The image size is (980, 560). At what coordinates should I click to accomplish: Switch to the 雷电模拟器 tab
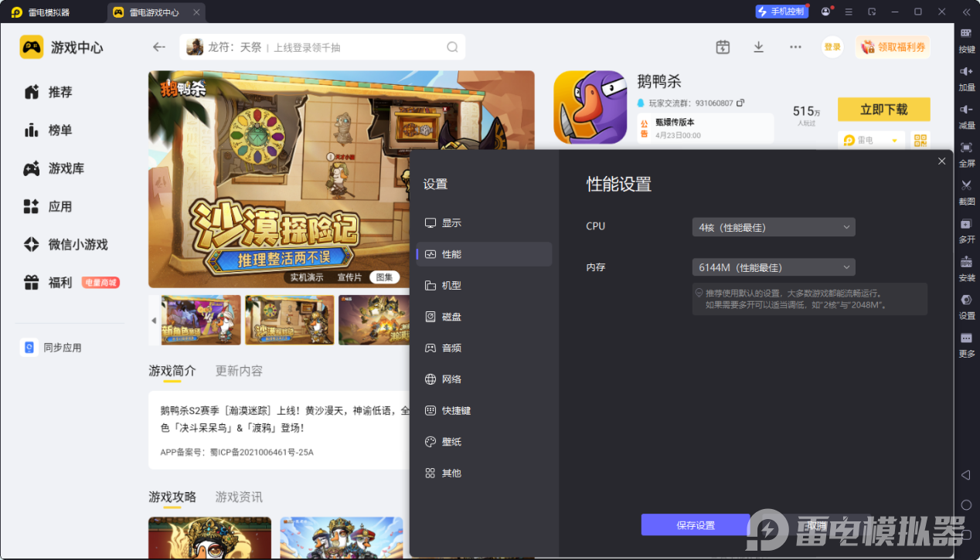coord(49,12)
